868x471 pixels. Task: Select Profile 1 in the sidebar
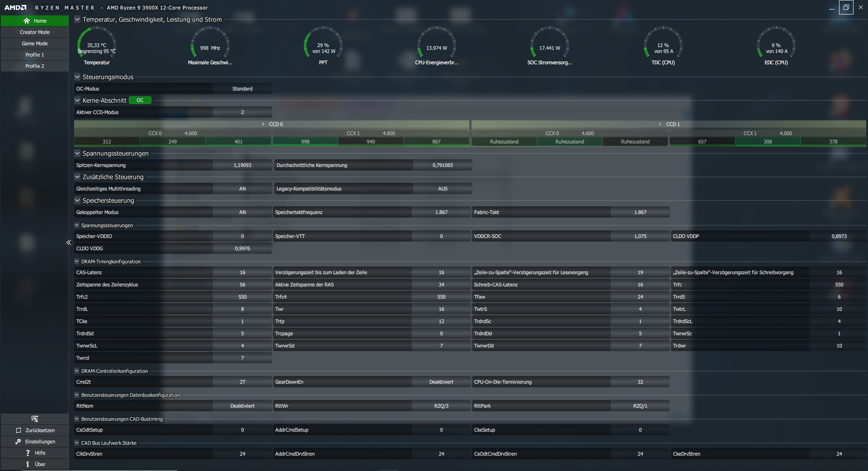35,55
